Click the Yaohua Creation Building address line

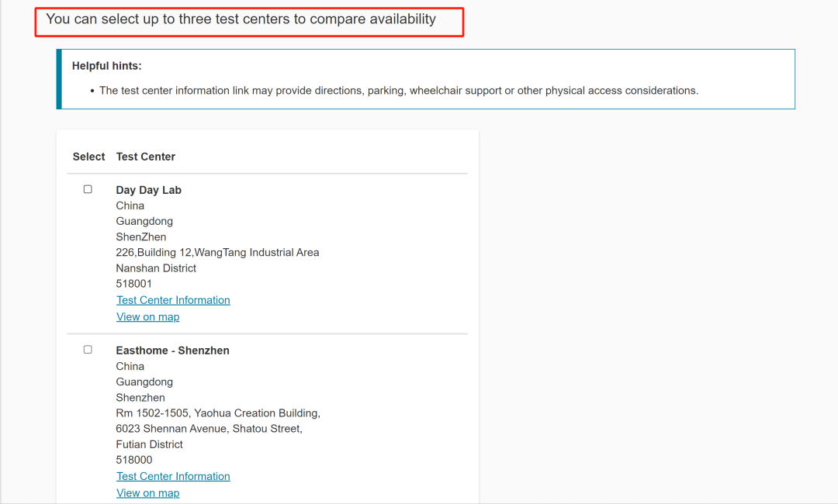[x=218, y=413]
